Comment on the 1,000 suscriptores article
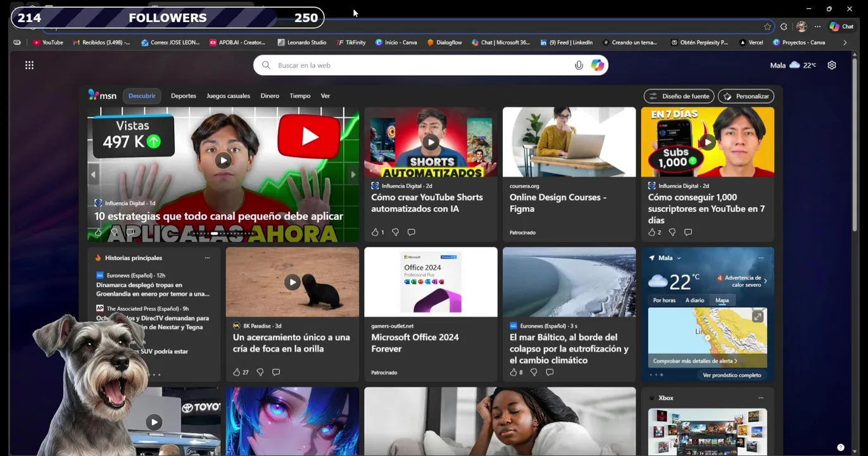This screenshot has width=868, height=456. tap(688, 232)
